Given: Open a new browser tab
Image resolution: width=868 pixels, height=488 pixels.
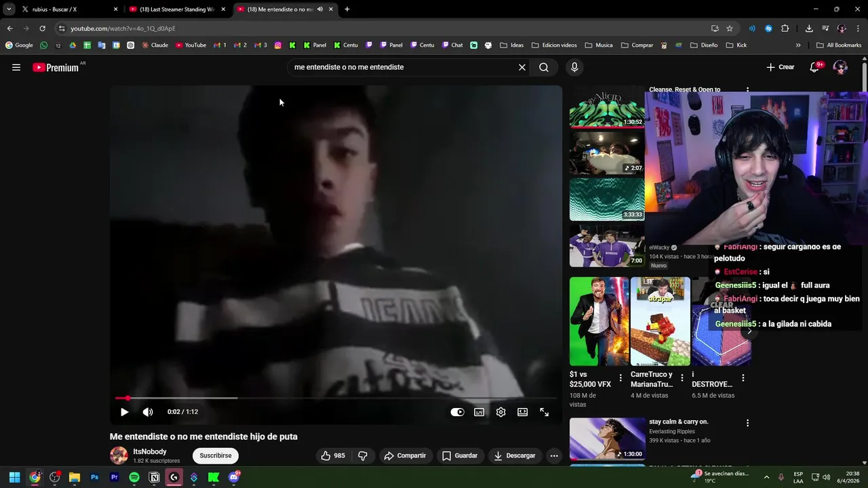Looking at the screenshot, I should [x=347, y=9].
